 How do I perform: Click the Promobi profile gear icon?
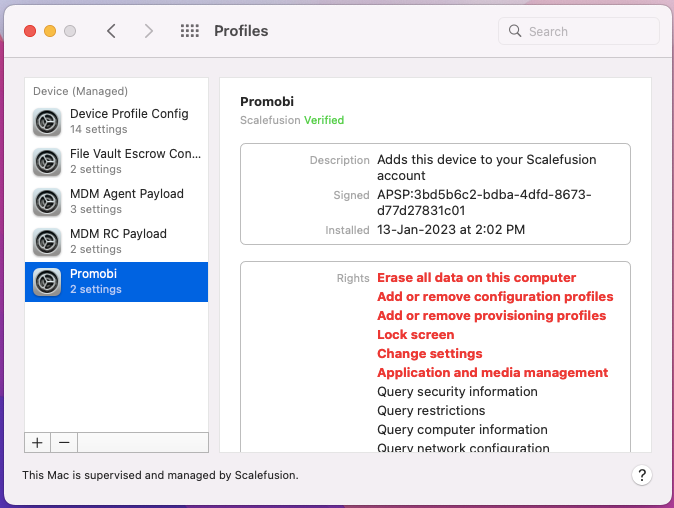coord(47,282)
